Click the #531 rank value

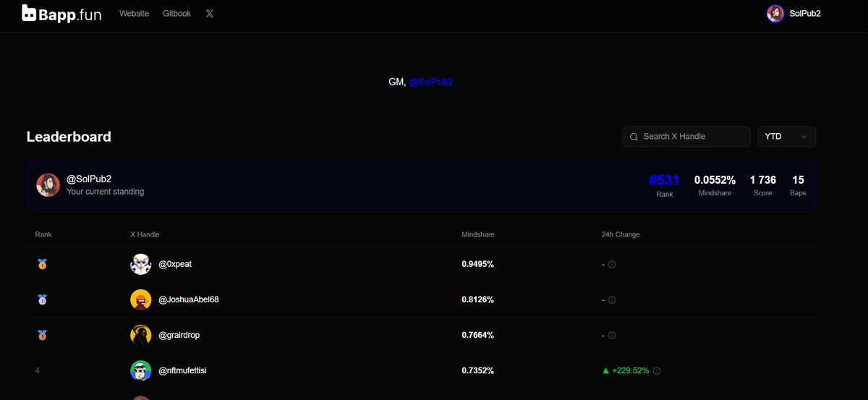pos(664,180)
